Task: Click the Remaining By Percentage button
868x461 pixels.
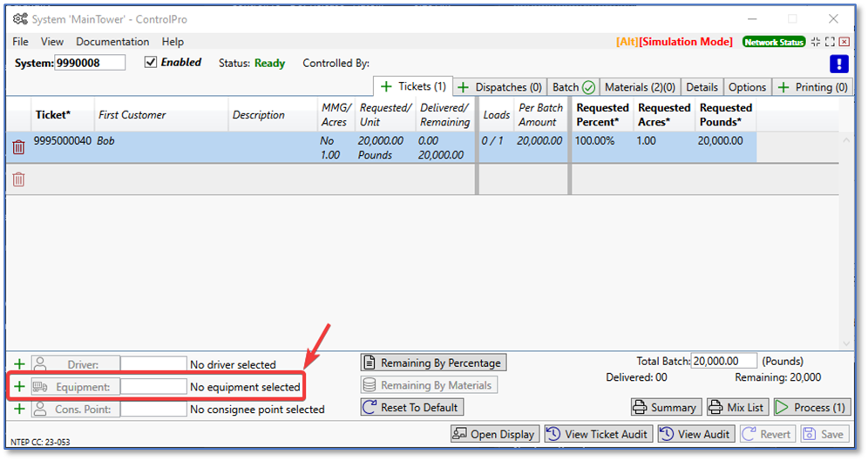Action: (433, 363)
